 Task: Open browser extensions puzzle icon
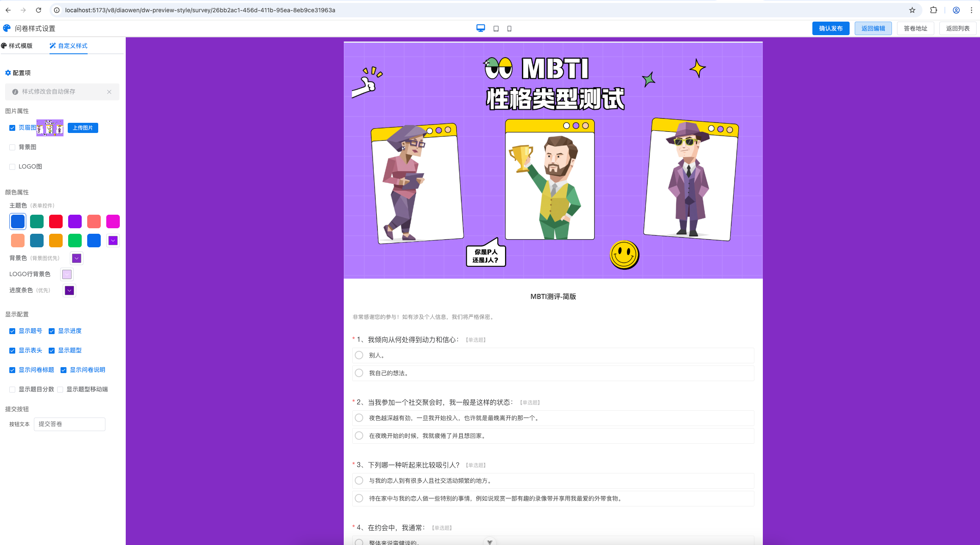coord(933,10)
